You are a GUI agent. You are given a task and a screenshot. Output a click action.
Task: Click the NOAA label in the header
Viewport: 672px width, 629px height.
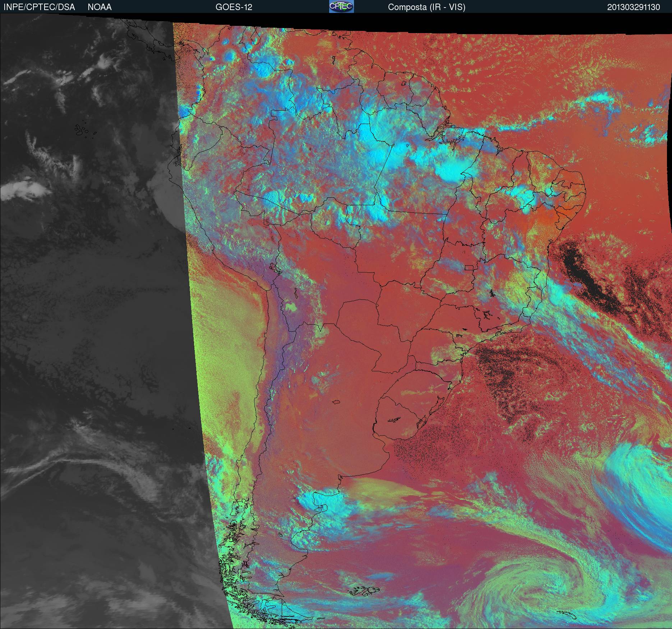coord(100,7)
